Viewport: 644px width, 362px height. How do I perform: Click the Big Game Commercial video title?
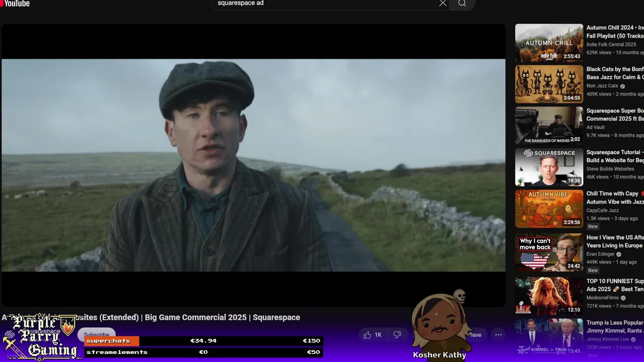click(x=150, y=317)
